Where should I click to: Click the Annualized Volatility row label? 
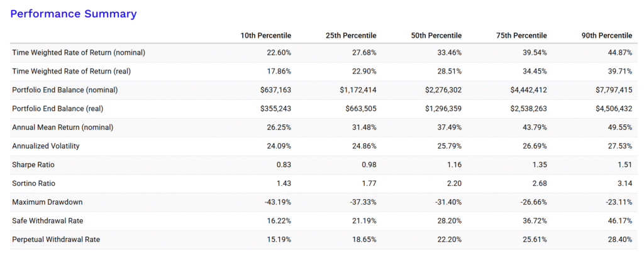click(46, 146)
